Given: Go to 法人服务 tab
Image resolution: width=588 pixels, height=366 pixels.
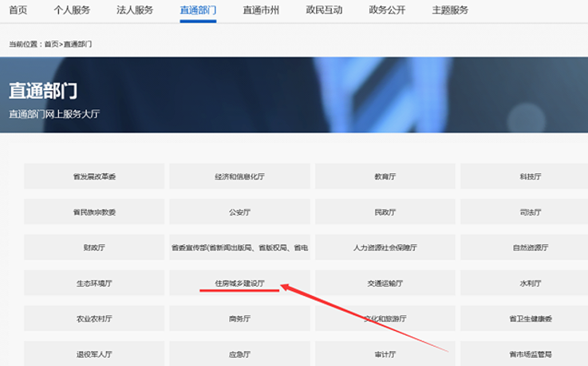Looking at the screenshot, I should [135, 10].
